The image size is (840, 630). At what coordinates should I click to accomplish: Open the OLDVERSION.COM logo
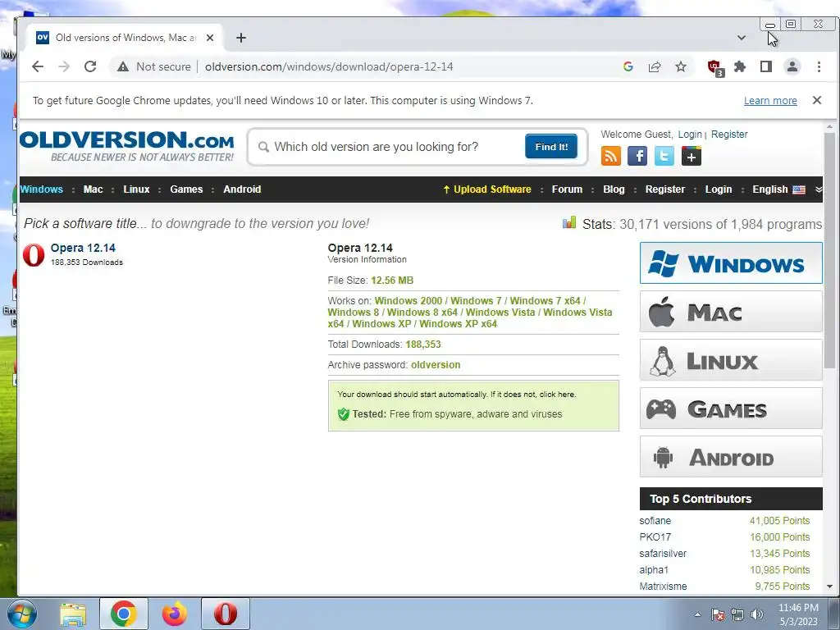point(127,145)
